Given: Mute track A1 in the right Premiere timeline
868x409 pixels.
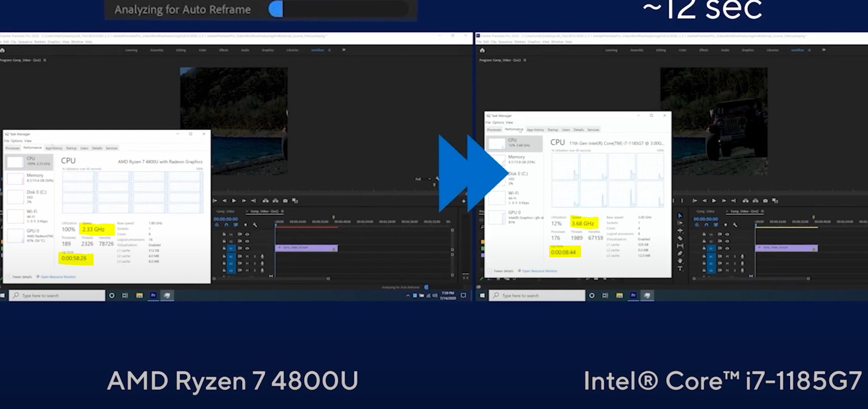Looking at the screenshot, I should tap(727, 256).
